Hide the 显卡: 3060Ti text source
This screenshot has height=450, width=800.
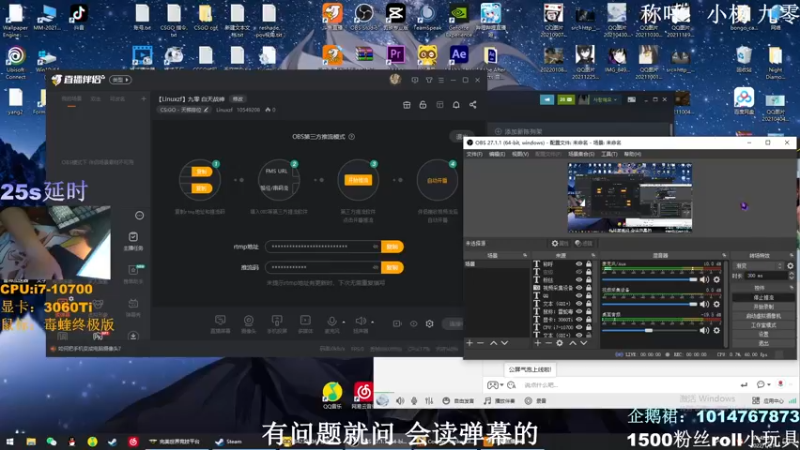click(579, 319)
